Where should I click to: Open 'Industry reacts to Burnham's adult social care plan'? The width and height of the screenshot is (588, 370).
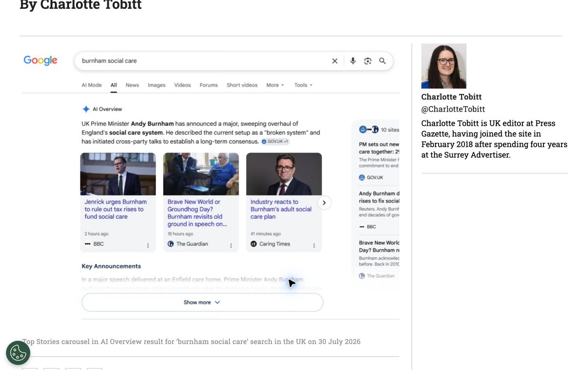pos(281,209)
